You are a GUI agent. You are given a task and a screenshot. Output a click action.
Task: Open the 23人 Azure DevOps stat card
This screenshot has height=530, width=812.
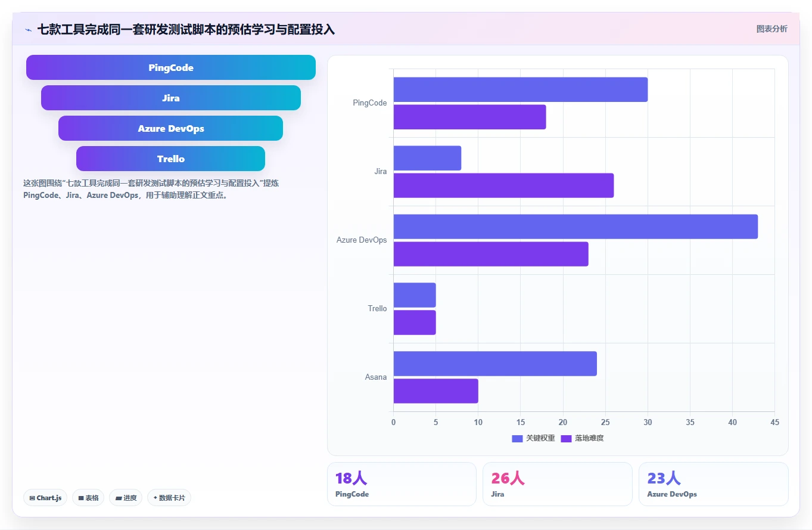713,484
